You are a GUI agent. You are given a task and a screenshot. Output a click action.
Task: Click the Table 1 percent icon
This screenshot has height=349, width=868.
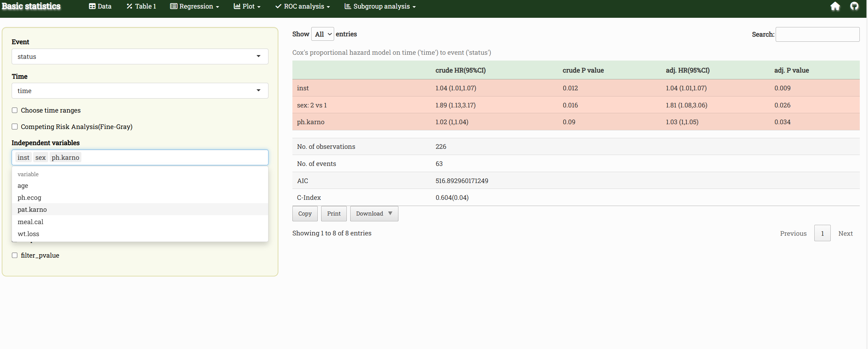click(129, 7)
